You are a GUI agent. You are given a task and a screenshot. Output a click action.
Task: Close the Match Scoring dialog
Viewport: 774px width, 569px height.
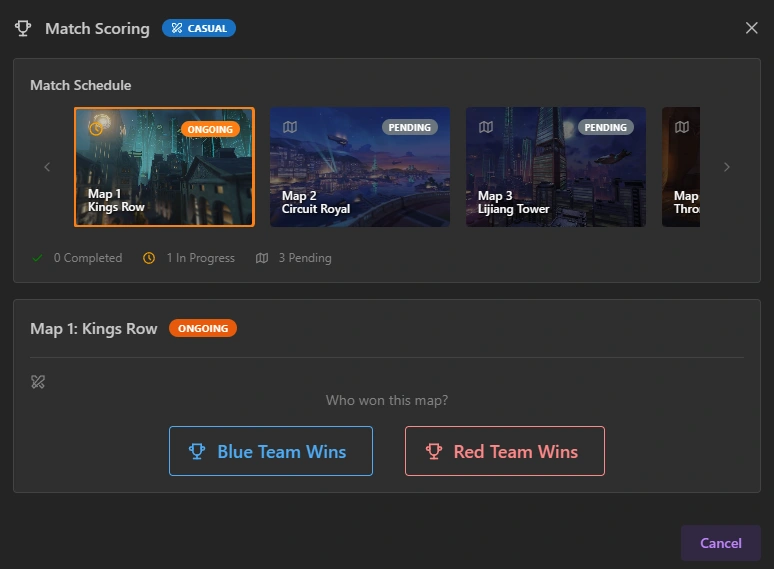point(752,28)
